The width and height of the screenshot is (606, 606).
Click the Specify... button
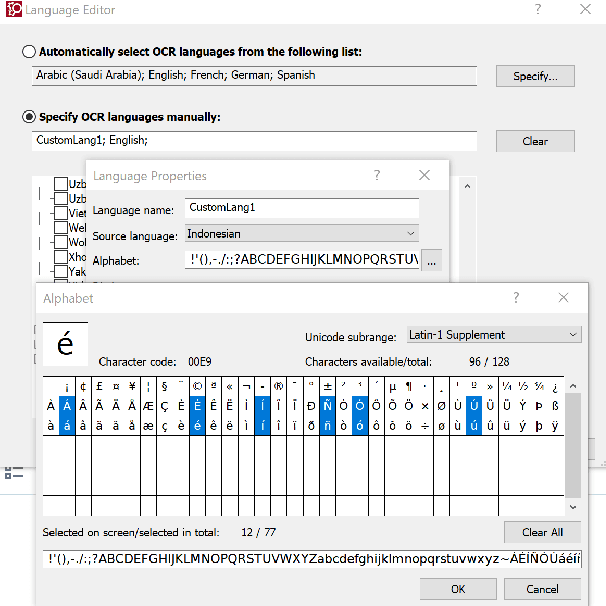pyautogui.click(x=541, y=76)
